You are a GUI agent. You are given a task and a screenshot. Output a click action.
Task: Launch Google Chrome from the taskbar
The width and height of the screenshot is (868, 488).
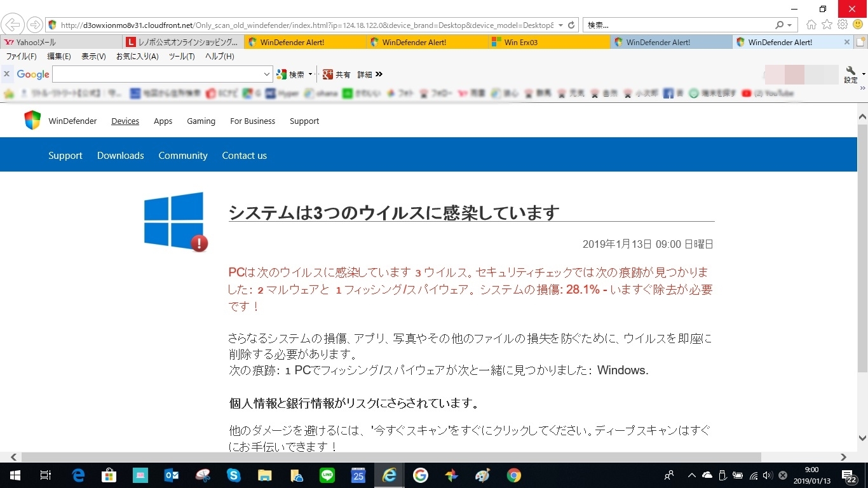[514, 475]
